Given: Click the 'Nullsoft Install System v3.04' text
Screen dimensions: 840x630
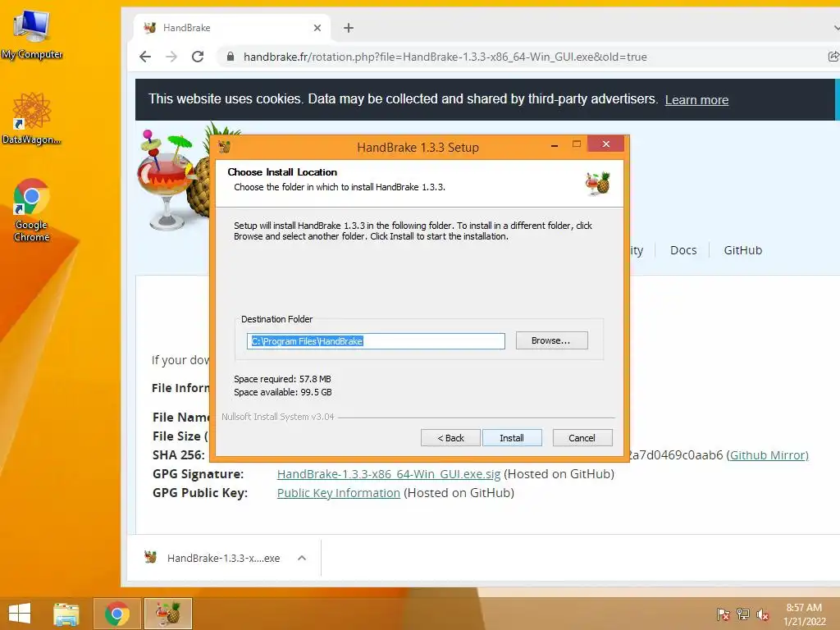Looking at the screenshot, I should click(x=277, y=417).
